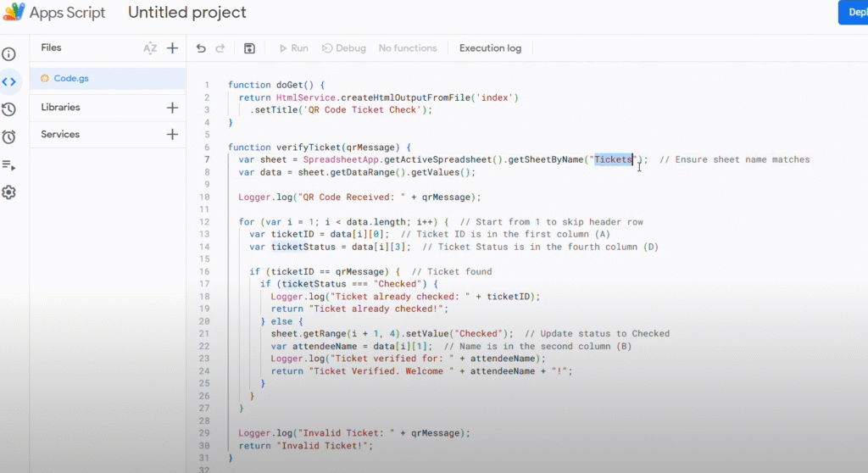Viewport: 868px width, 473px height.
Task: Sort files alphabetically with AZ icon
Action: (x=150, y=48)
